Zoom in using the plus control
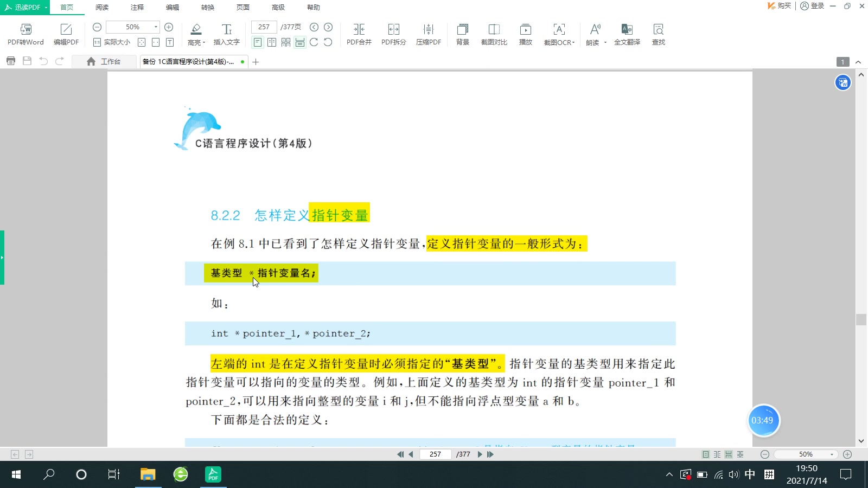 tap(169, 27)
